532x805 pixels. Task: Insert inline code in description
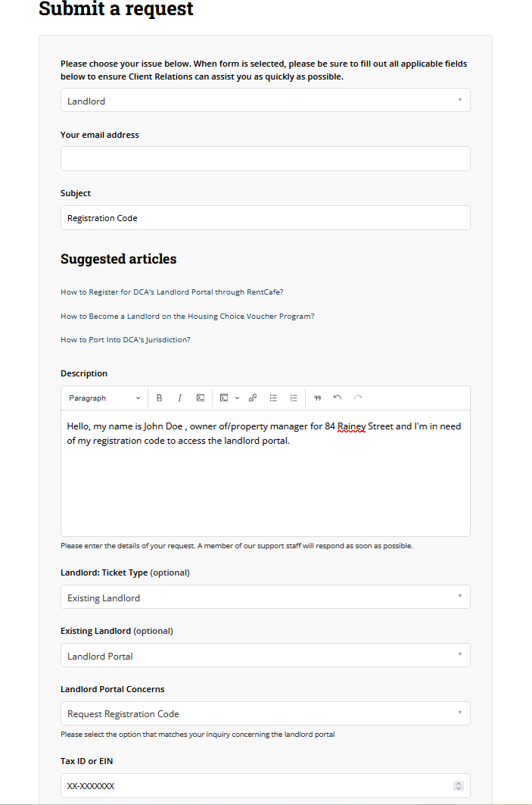201,398
